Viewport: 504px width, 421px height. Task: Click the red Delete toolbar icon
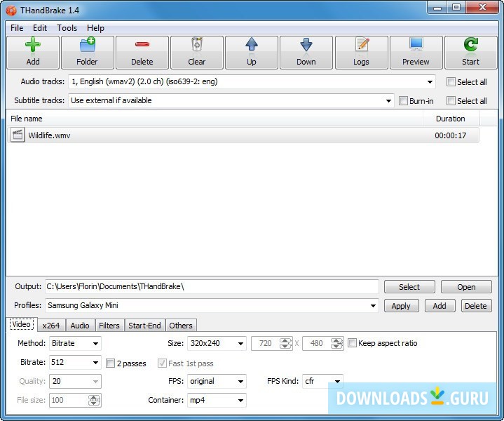142,44
